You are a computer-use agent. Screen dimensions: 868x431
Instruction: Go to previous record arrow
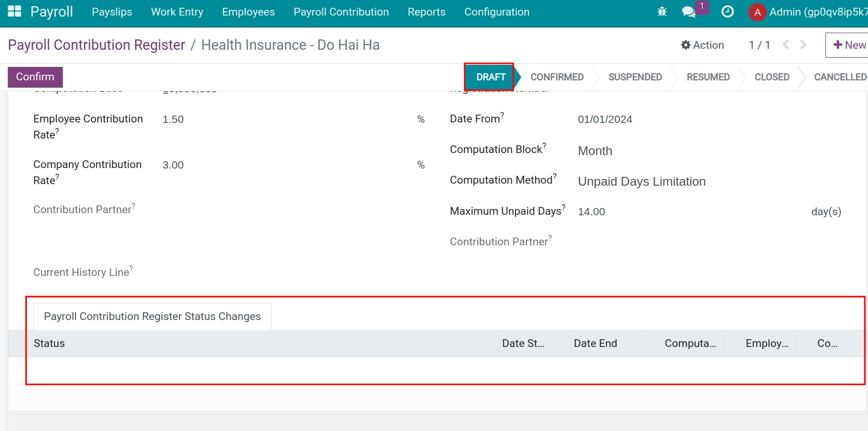click(786, 45)
